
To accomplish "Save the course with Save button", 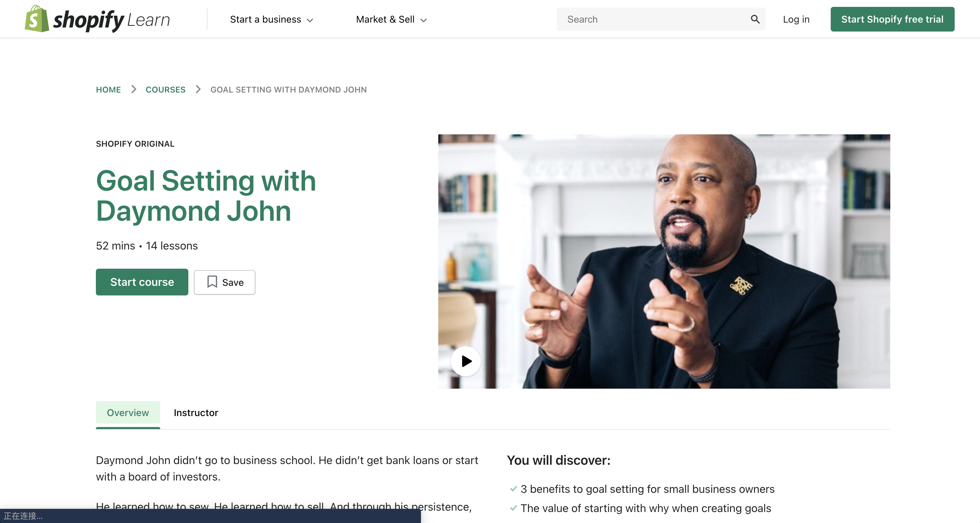I will [225, 282].
